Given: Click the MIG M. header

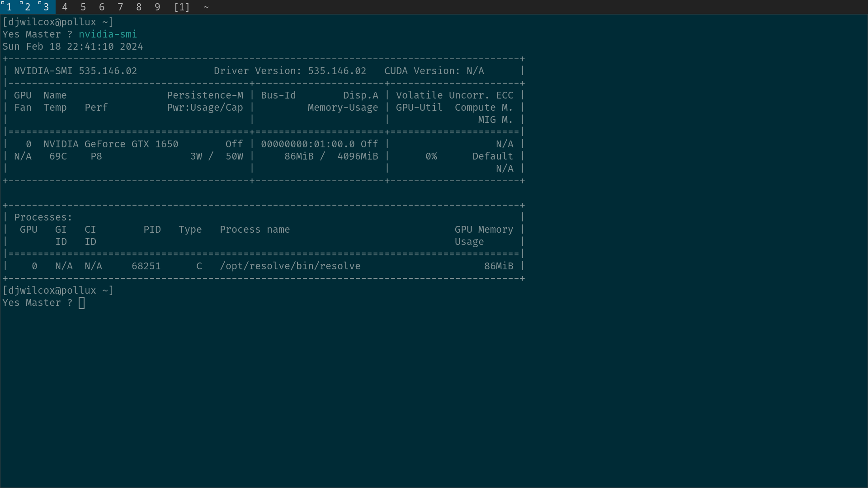Looking at the screenshot, I should [x=495, y=120].
